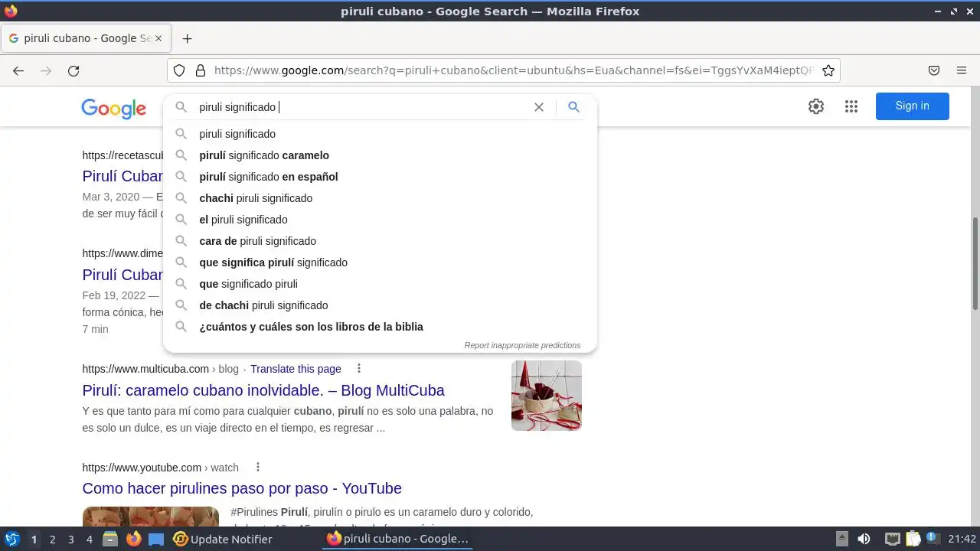The width and height of the screenshot is (980, 551).
Task: Open 'Pirulí: caramelo cubano inolvidable' result
Action: [263, 390]
